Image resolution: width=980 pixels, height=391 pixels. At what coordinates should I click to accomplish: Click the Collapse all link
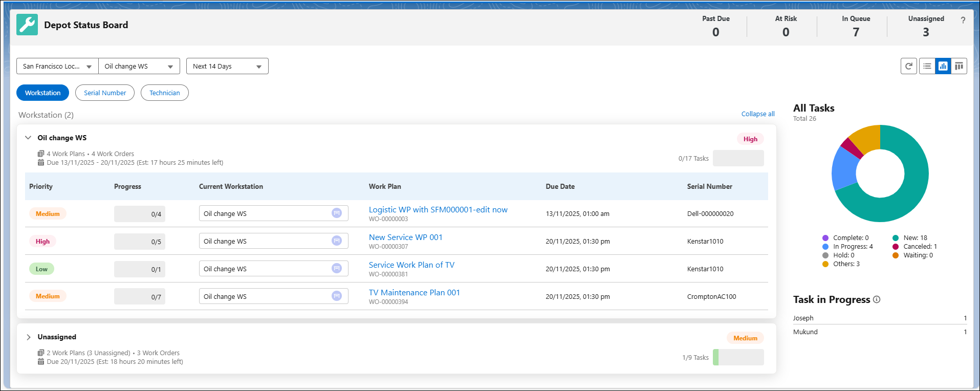click(x=758, y=114)
